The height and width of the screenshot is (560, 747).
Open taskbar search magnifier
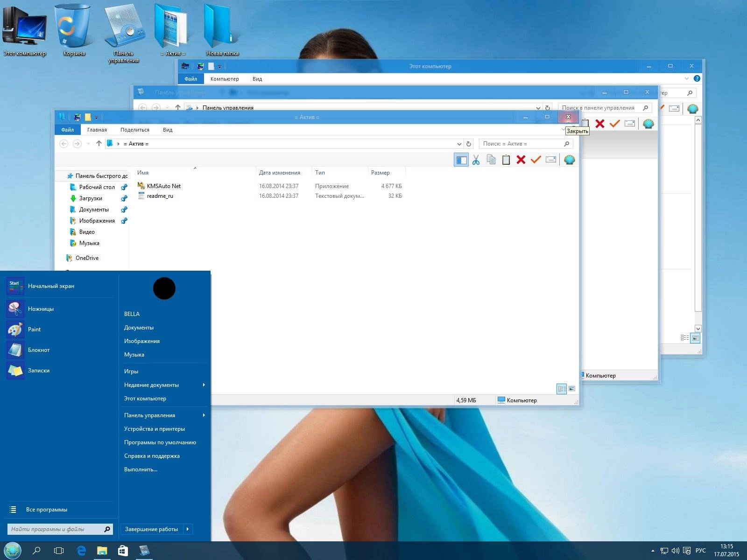coord(36,551)
